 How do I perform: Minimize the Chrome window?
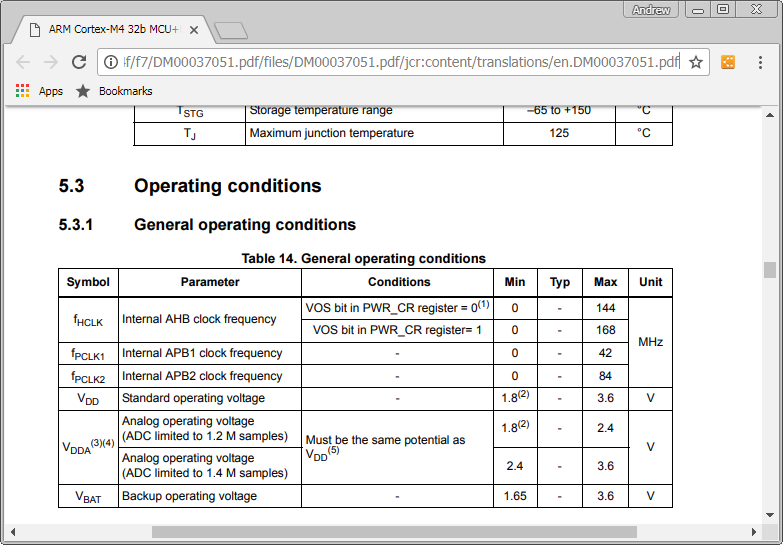click(x=698, y=10)
